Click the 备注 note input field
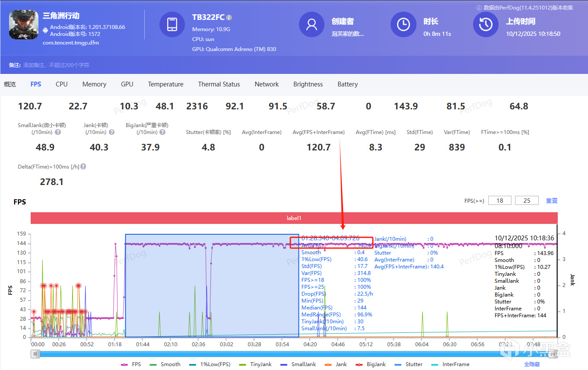The width and height of the screenshot is (588, 370). point(56,65)
